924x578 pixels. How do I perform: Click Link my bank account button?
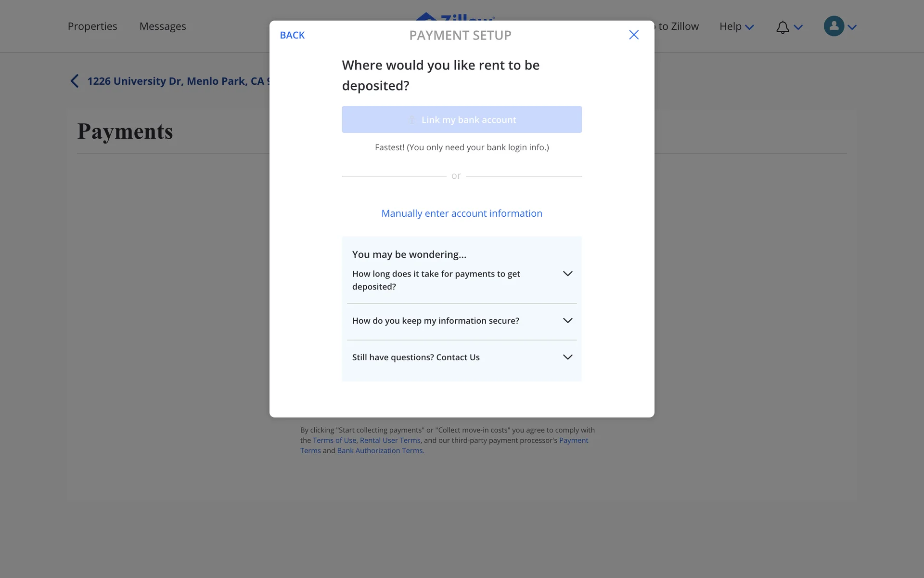pyautogui.click(x=462, y=119)
